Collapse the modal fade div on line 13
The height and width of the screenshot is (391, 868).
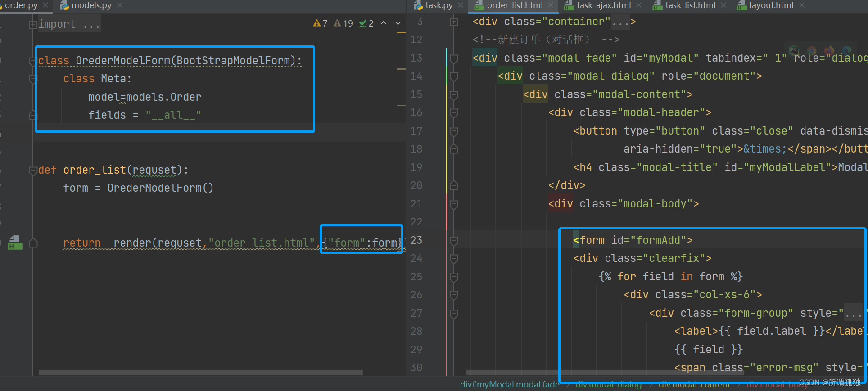click(454, 58)
